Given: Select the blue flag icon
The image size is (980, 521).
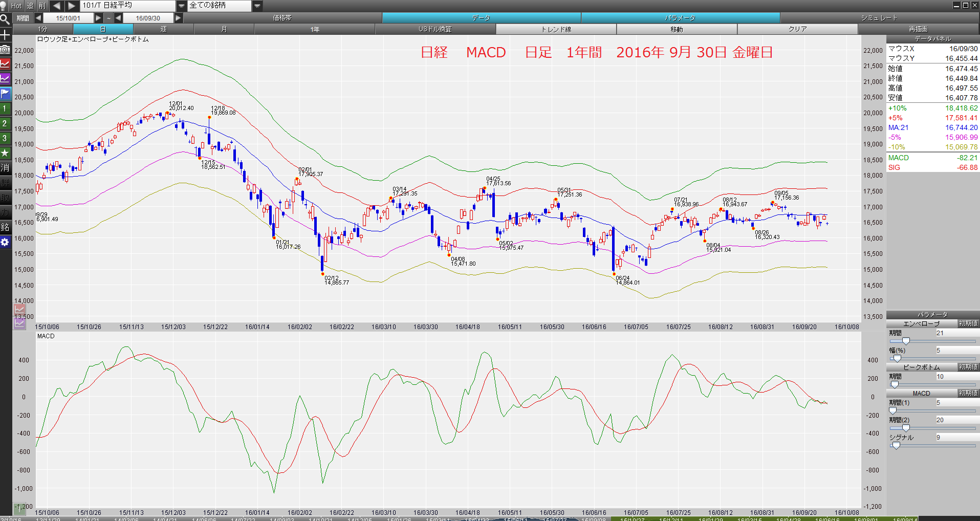Looking at the screenshot, I should 5,94.
